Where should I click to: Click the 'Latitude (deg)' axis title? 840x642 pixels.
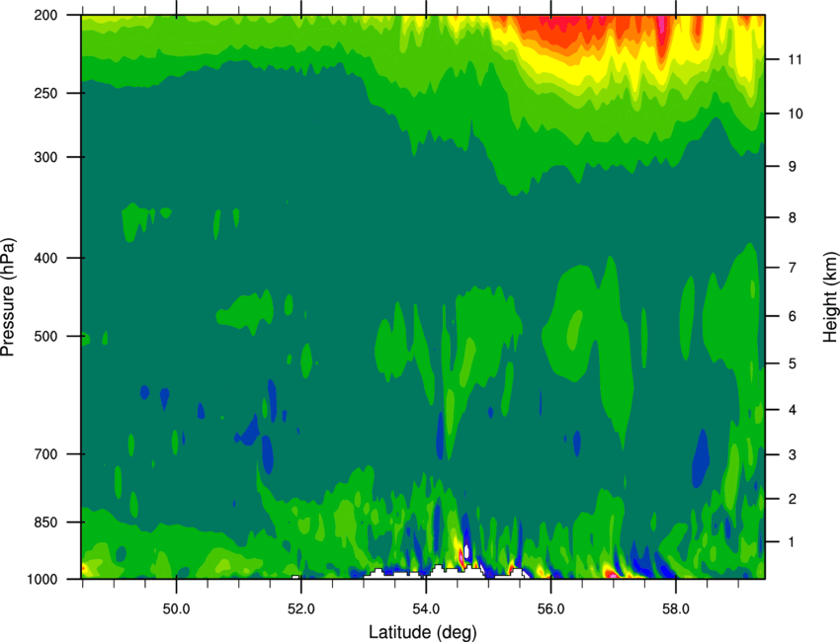[423, 632]
